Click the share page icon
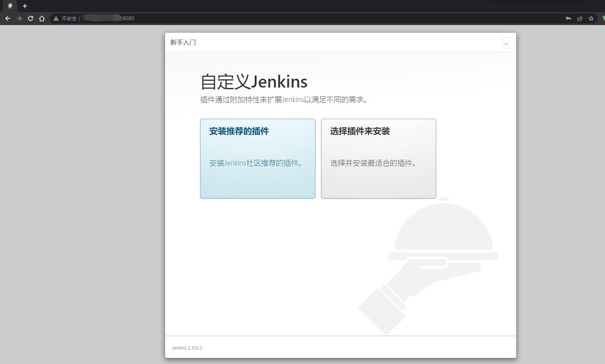The height and width of the screenshot is (364, 605). coord(580,18)
